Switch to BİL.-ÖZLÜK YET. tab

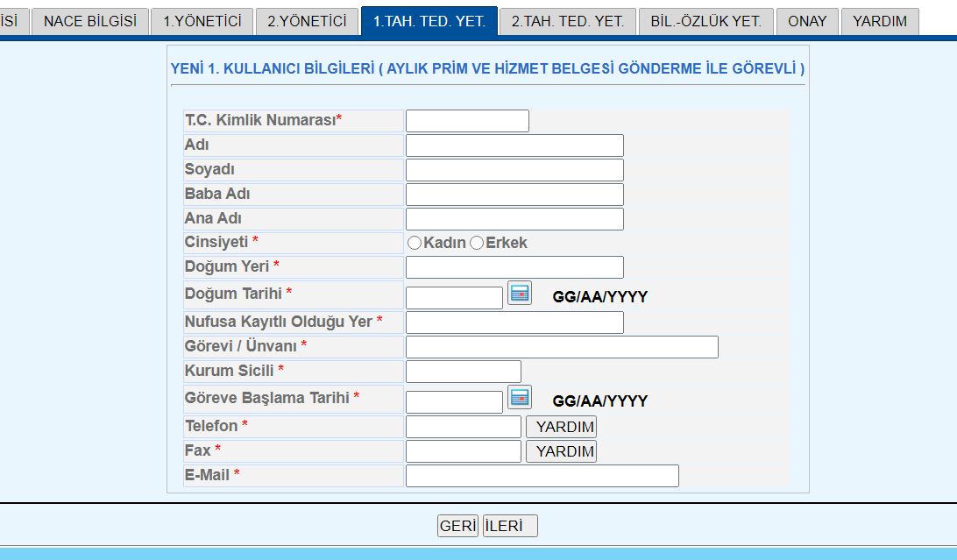(x=705, y=21)
